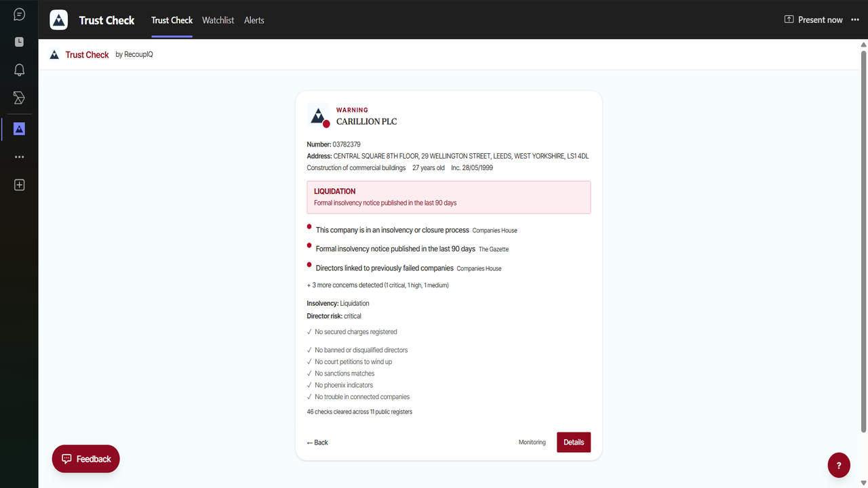Image resolution: width=868 pixels, height=488 pixels.
Task: Open the Details button
Action: (574, 442)
